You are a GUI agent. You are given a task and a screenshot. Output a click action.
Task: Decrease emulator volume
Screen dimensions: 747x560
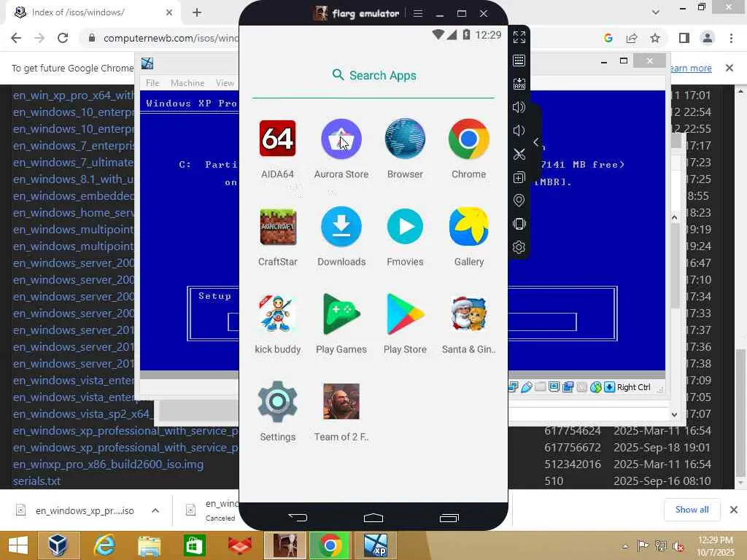pos(519,131)
